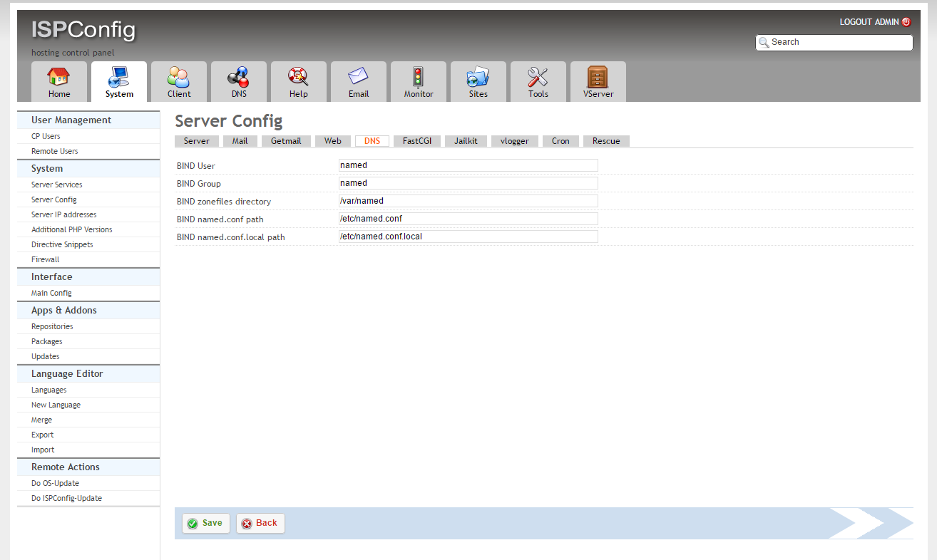The height and width of the screenshot is (560, 937).
Task: Click the BIND named.conf.local path field
Action: click(468, 237)
